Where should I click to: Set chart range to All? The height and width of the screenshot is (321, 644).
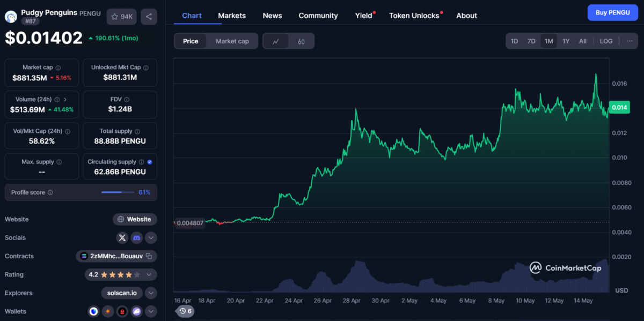point(583,41)
